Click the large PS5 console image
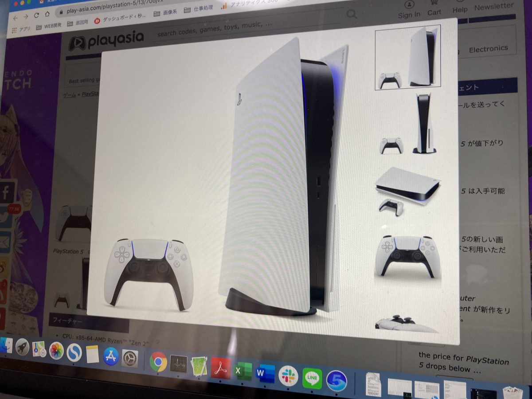The width and height of the screenshot is (532, 399). coord(283,177)
